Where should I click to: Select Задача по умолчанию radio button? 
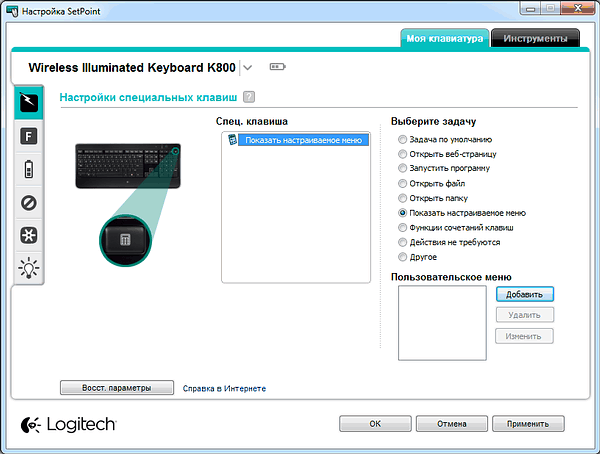point(402,139)
